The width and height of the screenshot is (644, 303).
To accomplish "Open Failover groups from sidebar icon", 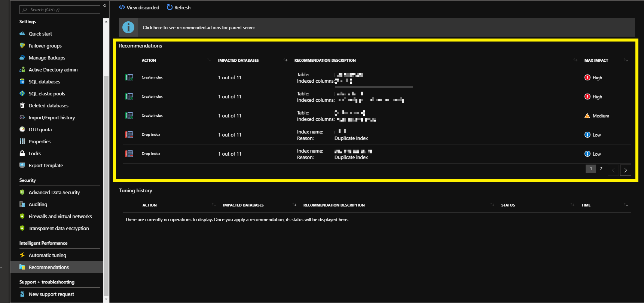I will point(22,46).
